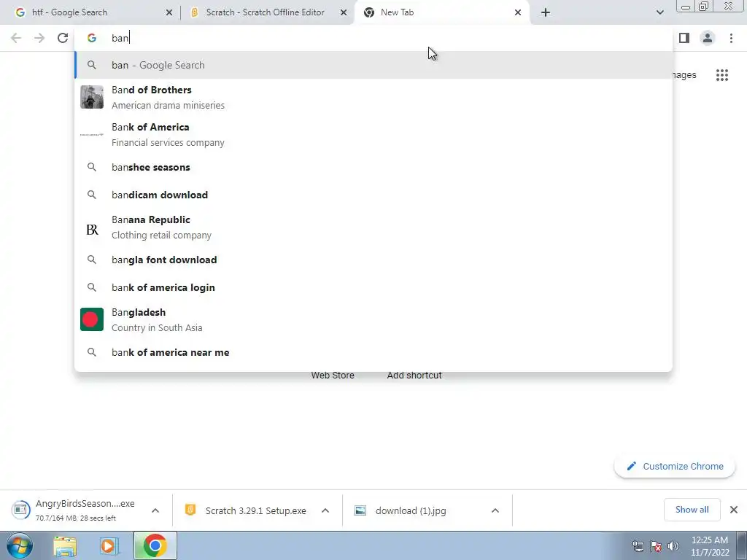Select 'bank of america near me' suggestion

coord(373,352)
